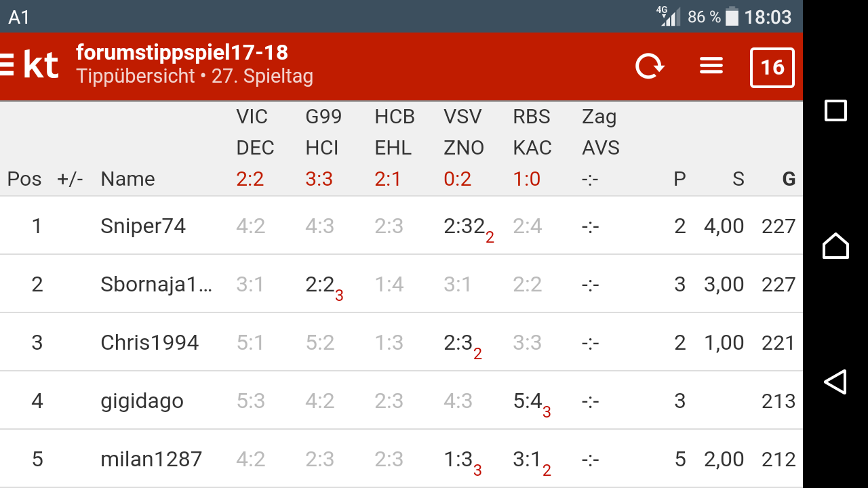The image size is (868, 488).
Task: Open the three-line overflow menu
Action: 711,66
